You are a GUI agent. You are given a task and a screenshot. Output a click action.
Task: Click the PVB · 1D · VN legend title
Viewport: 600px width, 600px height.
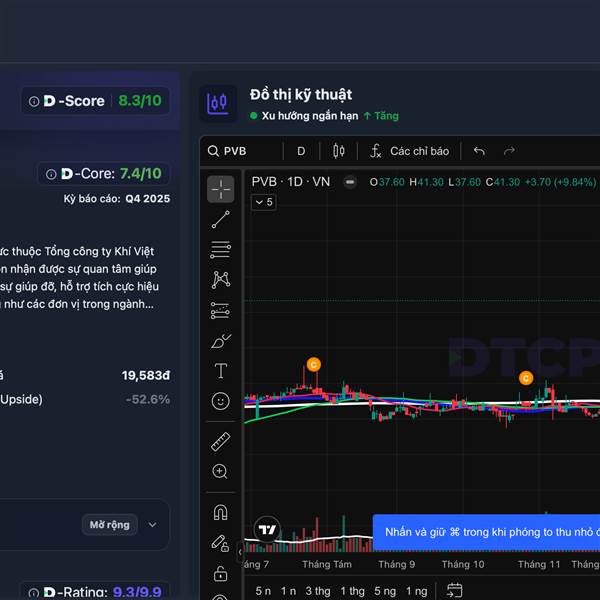pyautogui.click(x=291, y=182)
